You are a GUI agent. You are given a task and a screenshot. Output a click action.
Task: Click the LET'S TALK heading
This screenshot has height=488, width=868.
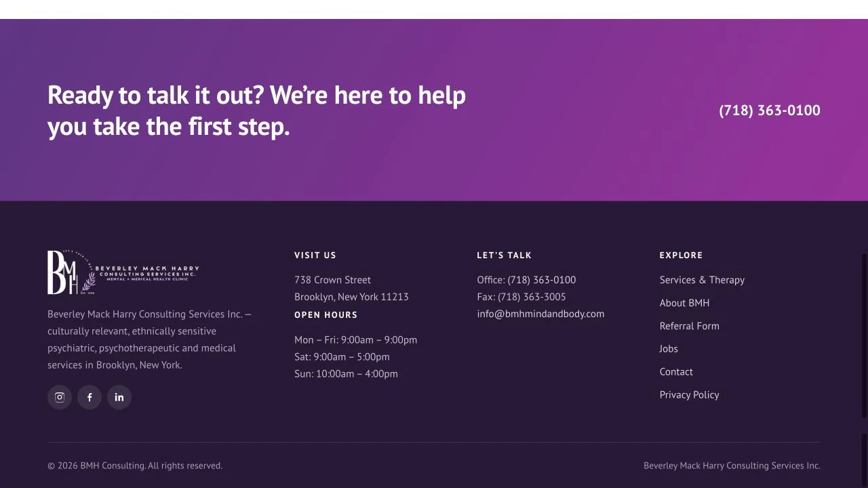(x=504, y=256)
